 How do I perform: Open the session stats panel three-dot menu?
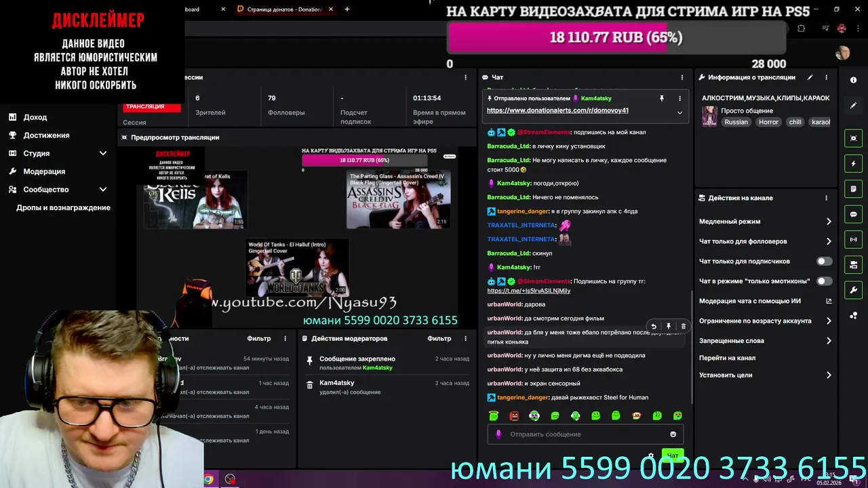coord(465,77)
